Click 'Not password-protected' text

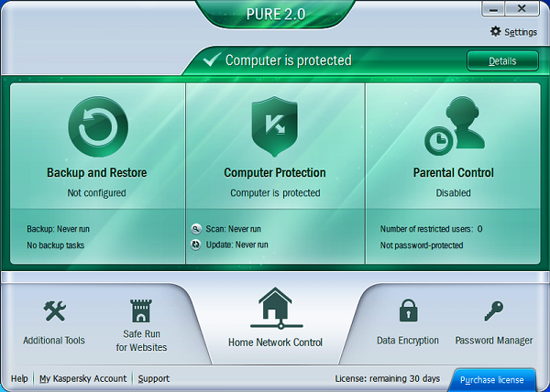(422, 245)
